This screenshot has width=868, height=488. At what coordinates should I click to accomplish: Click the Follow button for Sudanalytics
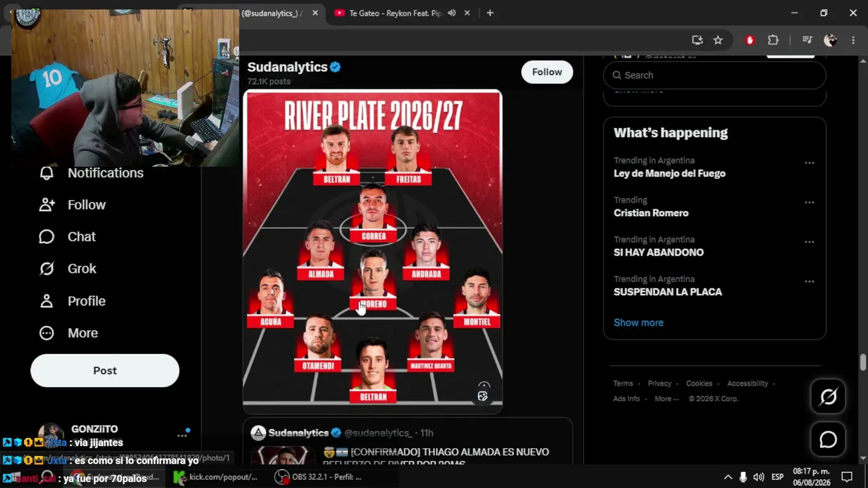click(547, 72)
